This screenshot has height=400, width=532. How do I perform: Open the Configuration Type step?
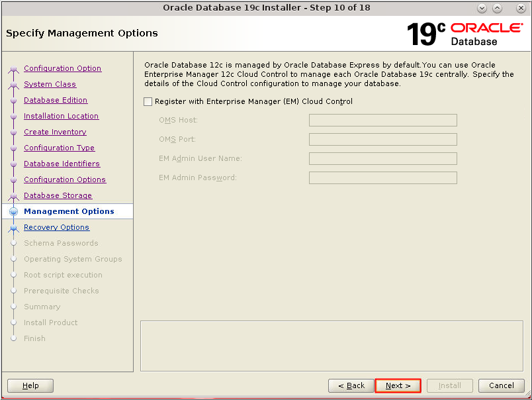pos(59,148)
